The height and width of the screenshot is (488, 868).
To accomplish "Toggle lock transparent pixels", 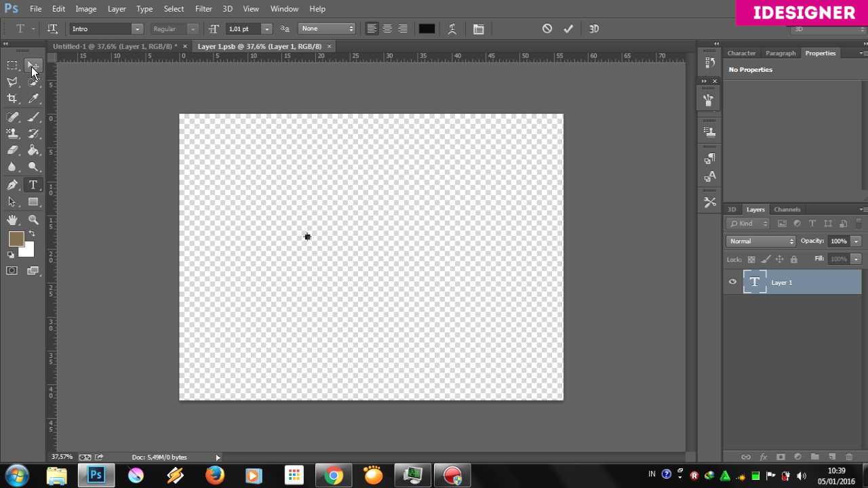I will pos(751,259).
